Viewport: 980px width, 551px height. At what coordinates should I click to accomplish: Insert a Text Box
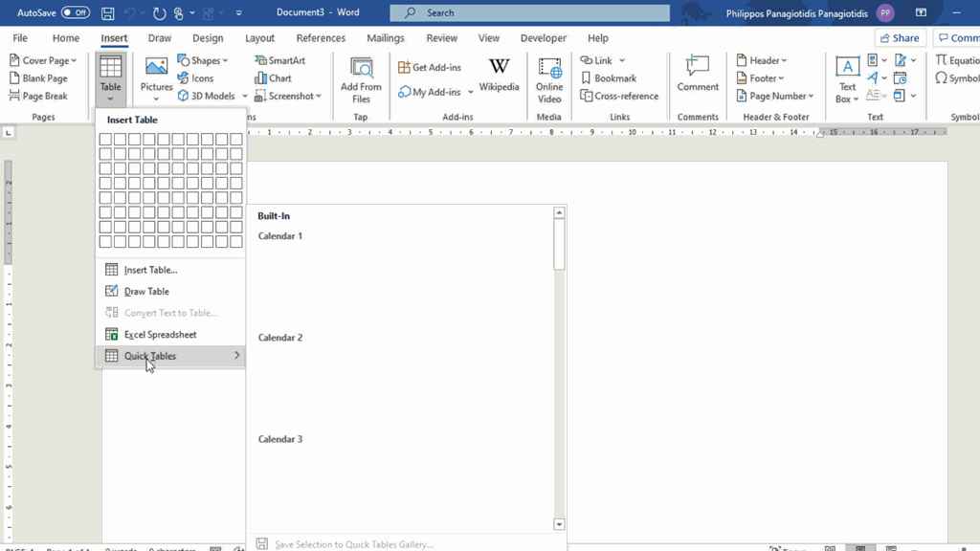(848, 79)
